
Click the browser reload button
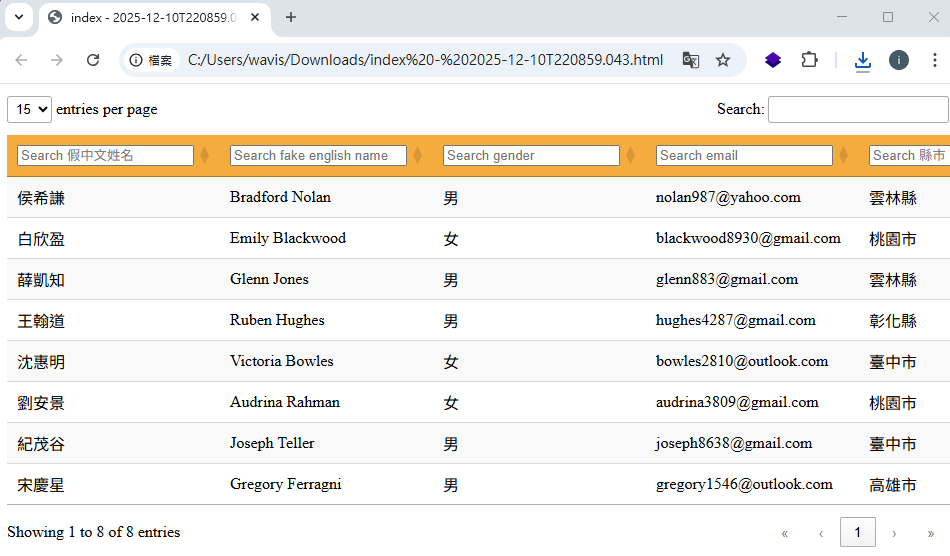[93, 60]
